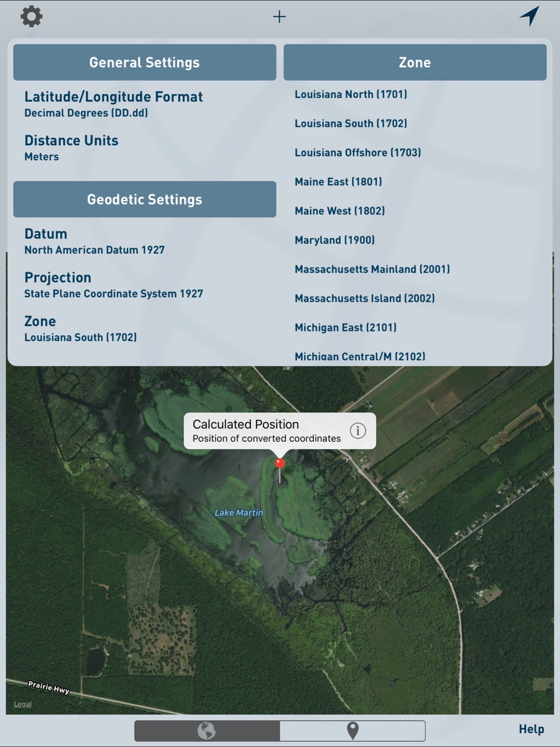Open the Help link
The image size is (560, 747).
[531, 729]
